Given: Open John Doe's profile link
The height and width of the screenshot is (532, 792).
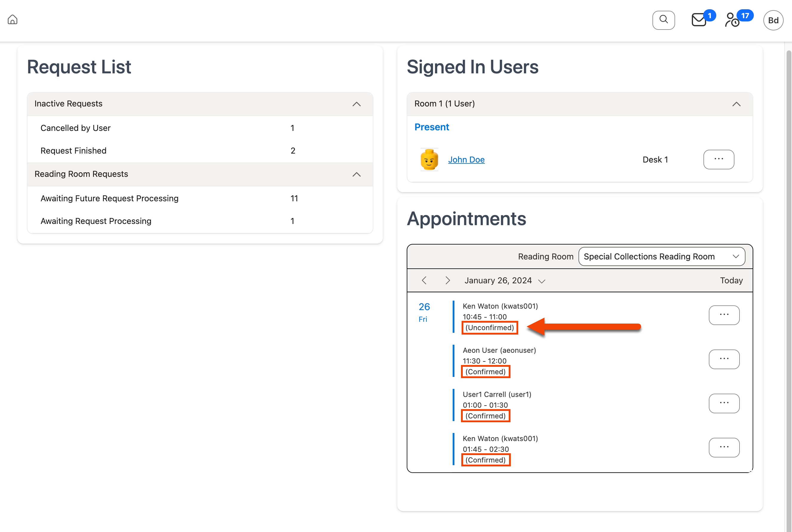Looking at the screenshot, I should coord(466,160).
